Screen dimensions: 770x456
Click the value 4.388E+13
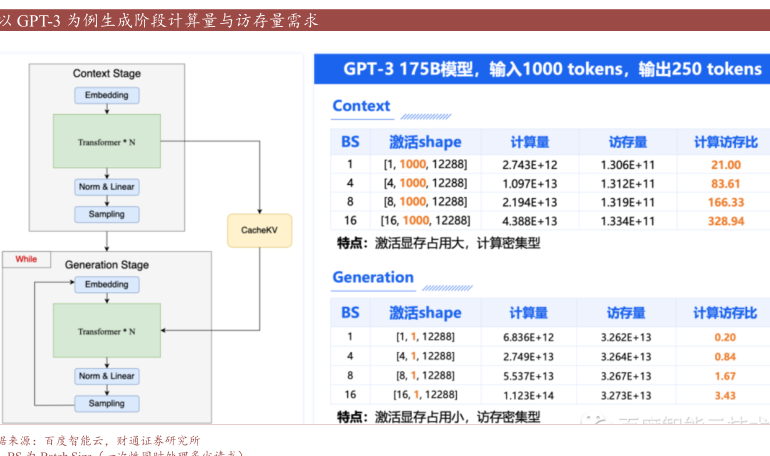click(x=529, y=221)
